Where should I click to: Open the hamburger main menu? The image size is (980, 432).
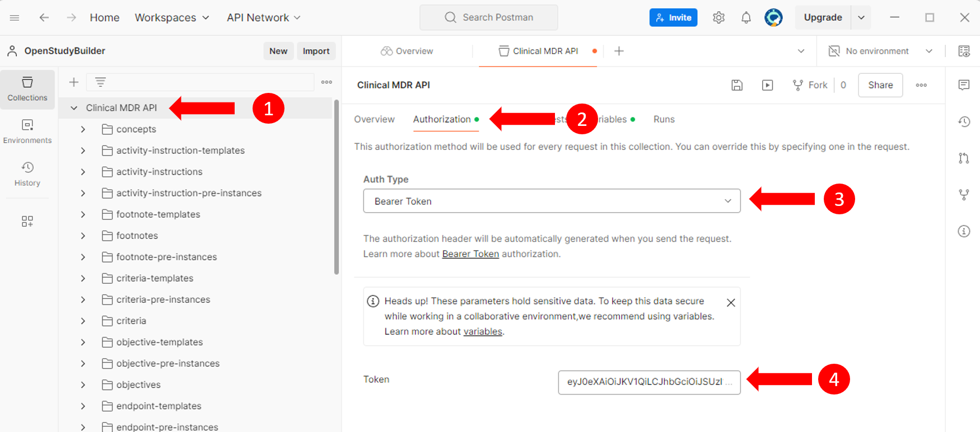15,18
